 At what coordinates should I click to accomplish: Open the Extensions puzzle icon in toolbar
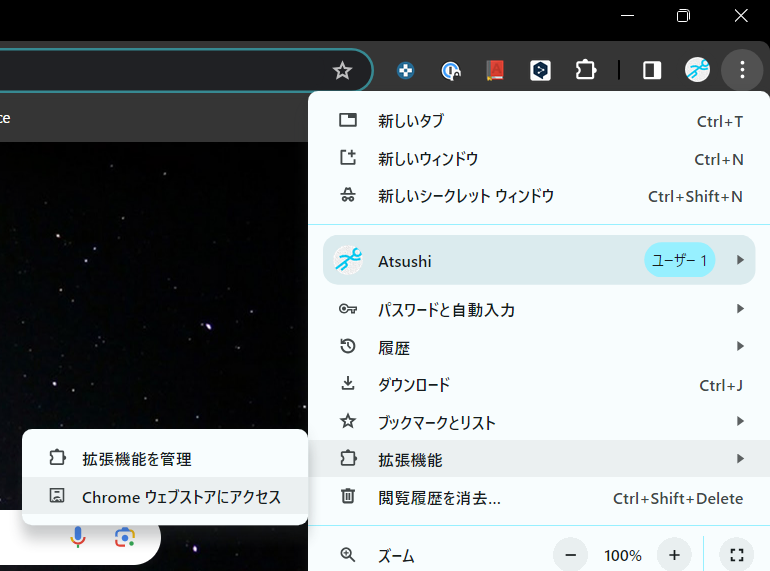click(585, 70)
